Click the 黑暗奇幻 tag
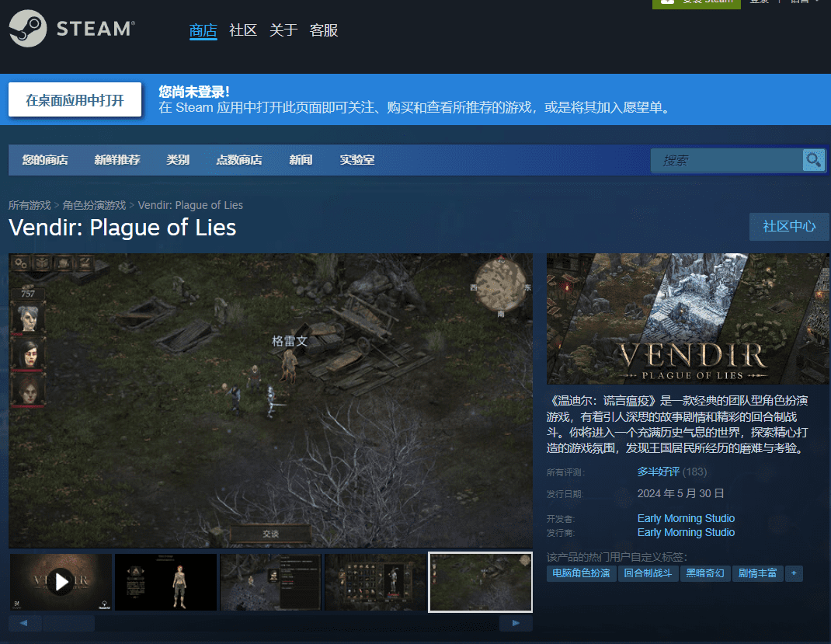Screen dimensions: 831x644 click(x=704, y=573)
